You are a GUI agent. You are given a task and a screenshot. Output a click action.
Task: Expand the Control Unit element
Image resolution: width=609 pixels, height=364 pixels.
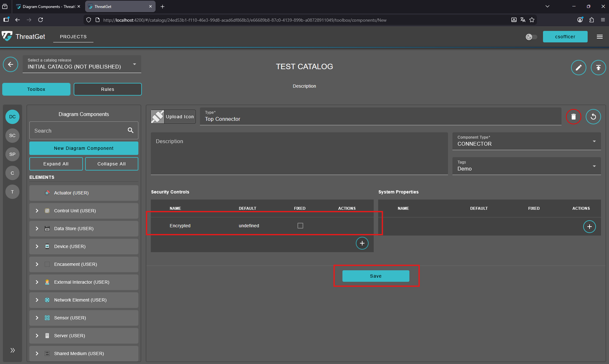(x=37, y=211)
